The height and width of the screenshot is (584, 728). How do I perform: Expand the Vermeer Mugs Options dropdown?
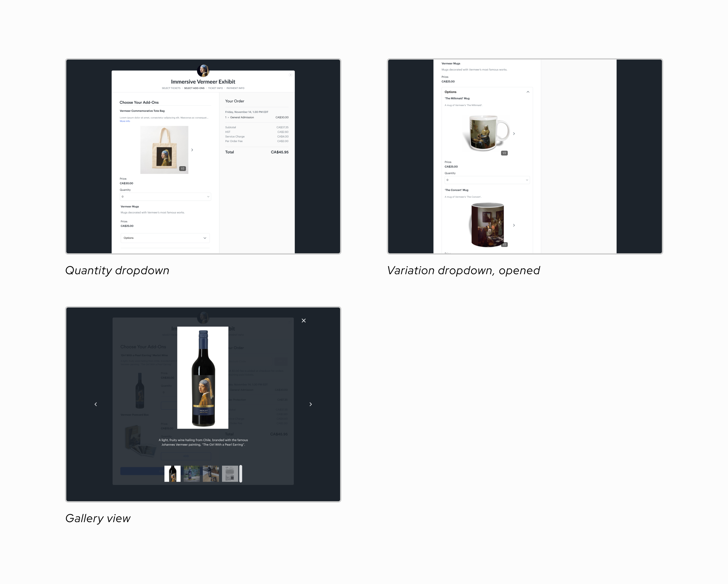tap(165, 238)
